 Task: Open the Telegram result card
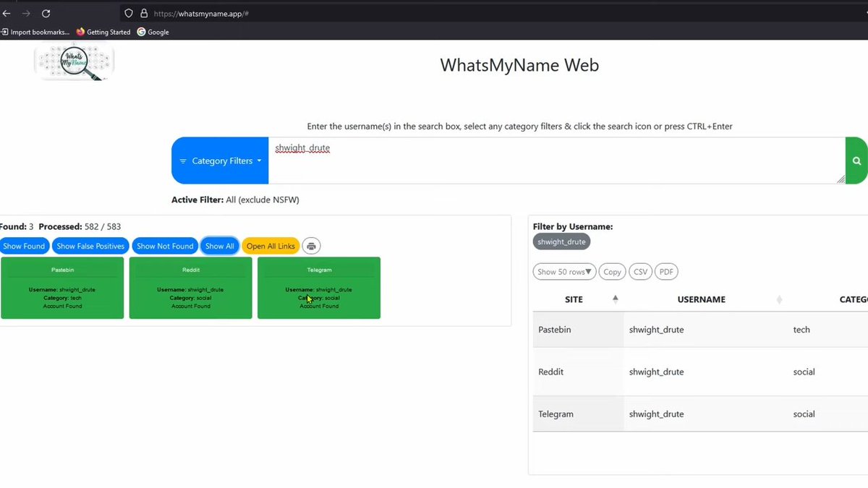click(319, 288)
